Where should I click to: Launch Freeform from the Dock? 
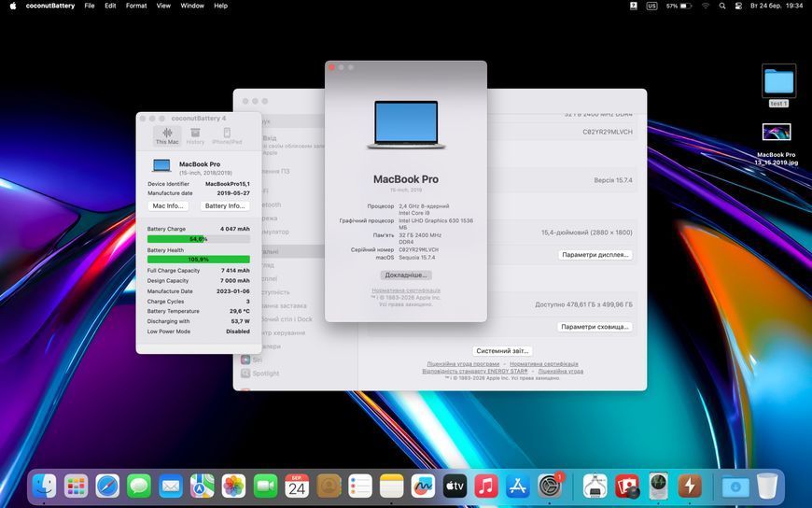tap(423, 487)
